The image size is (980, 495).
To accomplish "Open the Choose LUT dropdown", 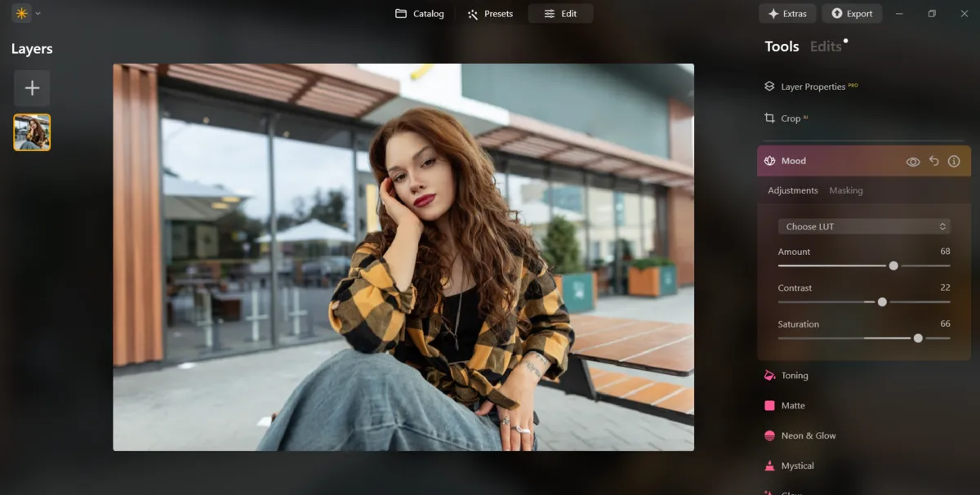I will [x=864, y=226].
